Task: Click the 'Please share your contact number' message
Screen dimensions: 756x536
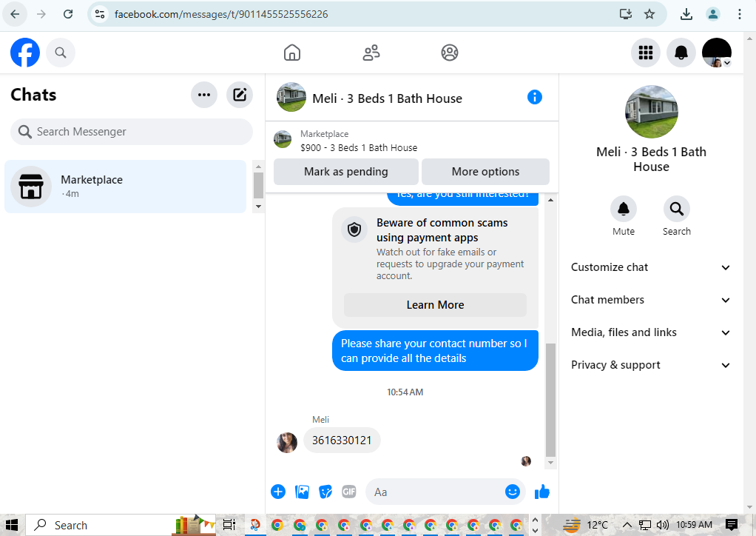Action: [x=435, y=351]
